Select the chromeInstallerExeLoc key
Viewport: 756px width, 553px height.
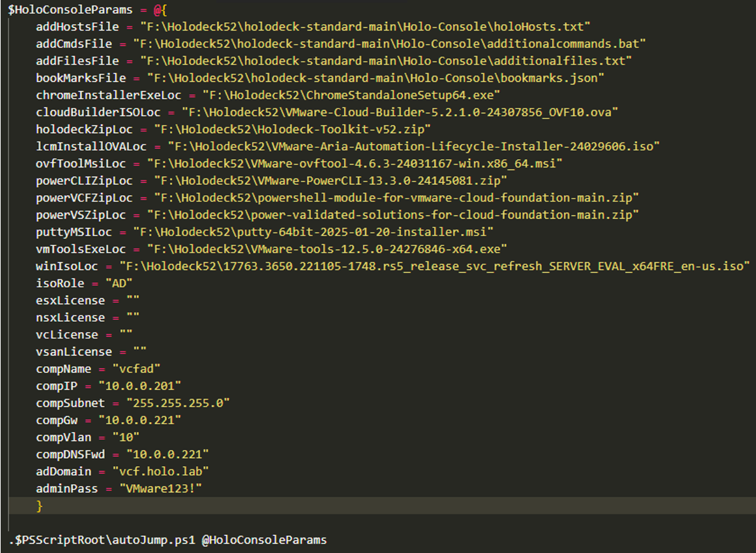(108, 95)
